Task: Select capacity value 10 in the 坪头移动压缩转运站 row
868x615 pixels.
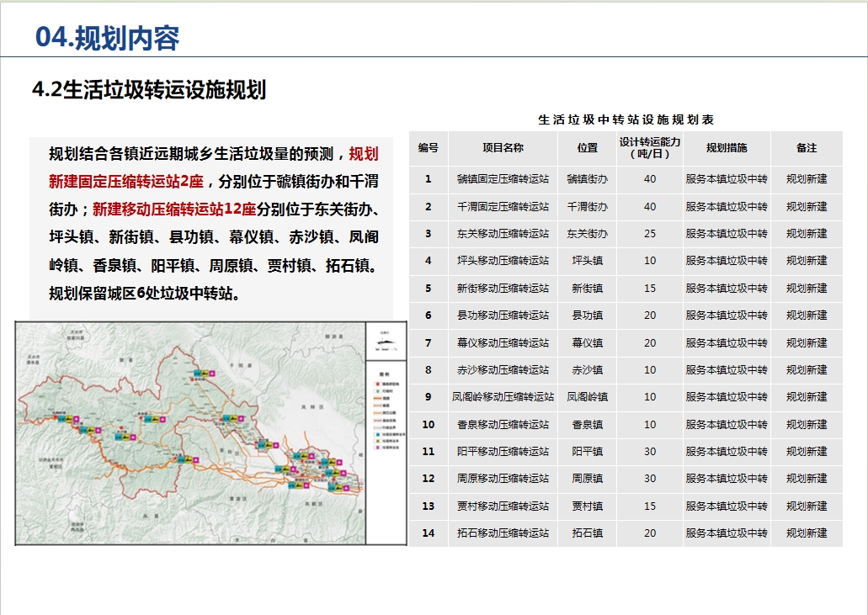Action: 650,261
